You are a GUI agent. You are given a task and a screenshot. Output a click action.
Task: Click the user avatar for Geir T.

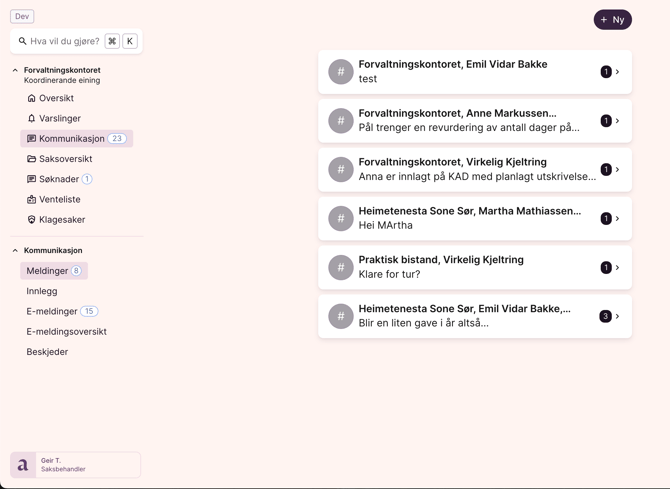[x=23, y=465]
